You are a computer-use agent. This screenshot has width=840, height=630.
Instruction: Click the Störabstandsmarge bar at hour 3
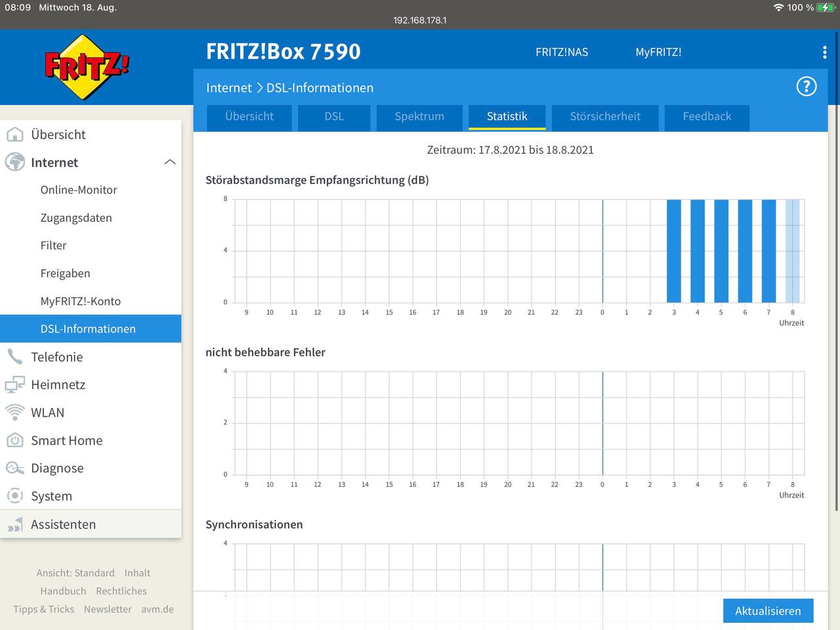pos(674,251)
